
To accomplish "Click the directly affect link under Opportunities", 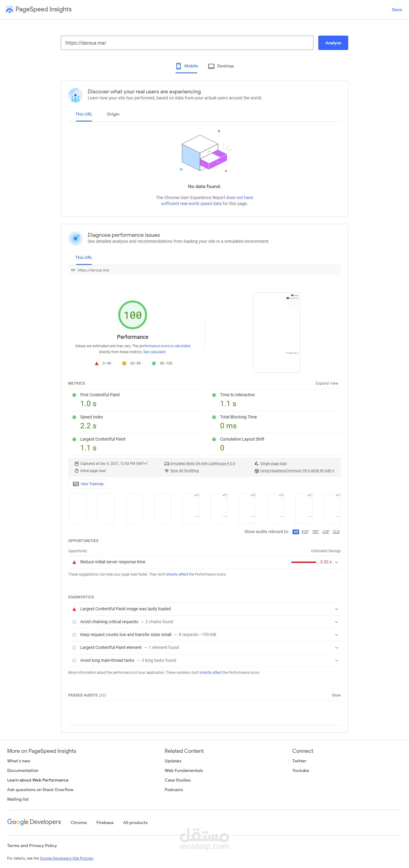I will pos(177,574).
